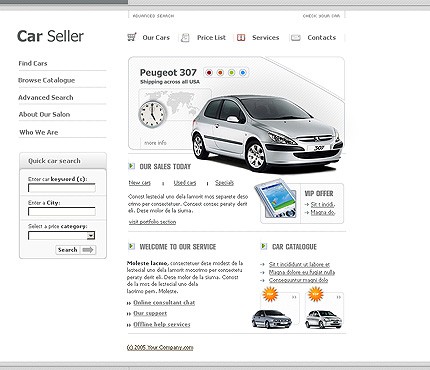Open the Online consultant chat link
430x370 pixels.
(x=164, y=302)
